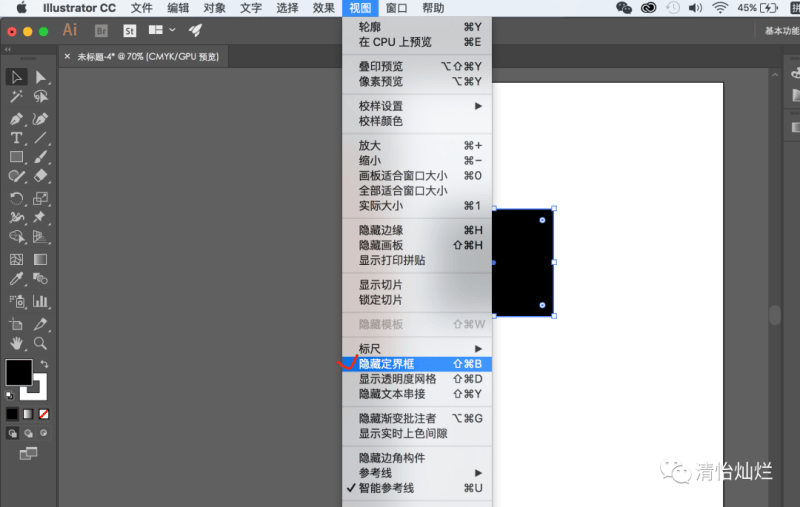Viewport: 800px width, 507px height.
Task: Select the Blend tool
Action: pos(40,278)
